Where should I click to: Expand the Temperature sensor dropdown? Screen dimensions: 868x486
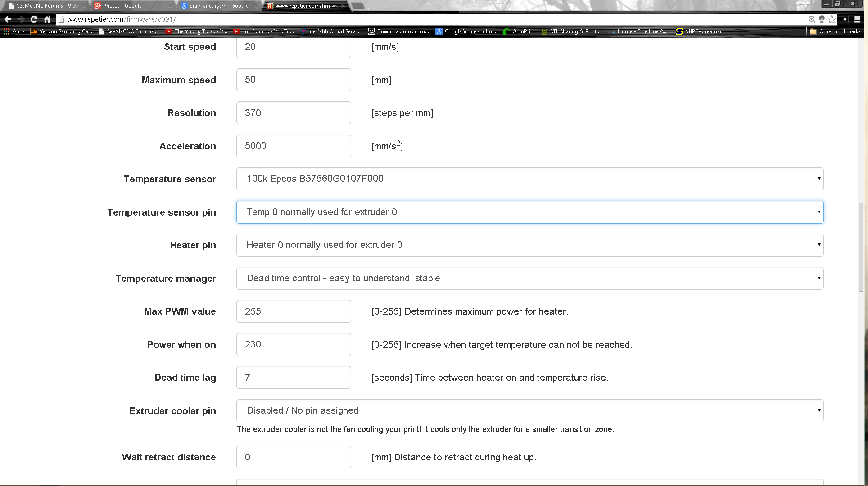[529, 179]
